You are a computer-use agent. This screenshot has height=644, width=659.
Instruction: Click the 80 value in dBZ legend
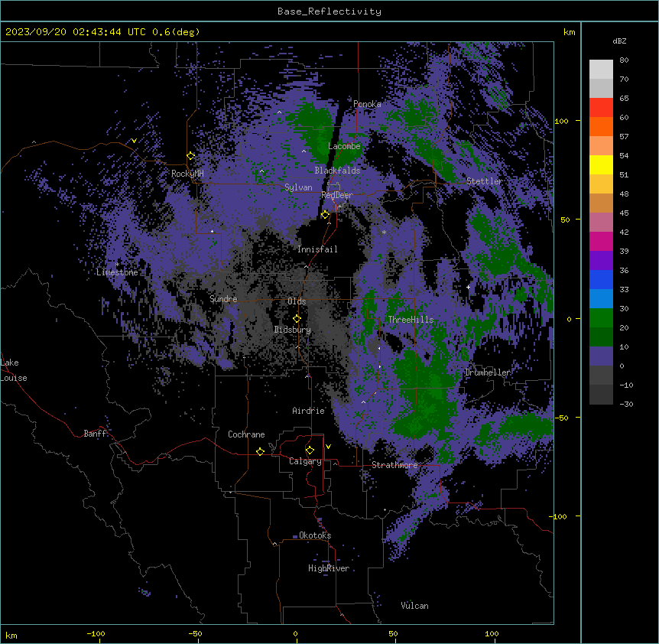[x=624, y=60]
